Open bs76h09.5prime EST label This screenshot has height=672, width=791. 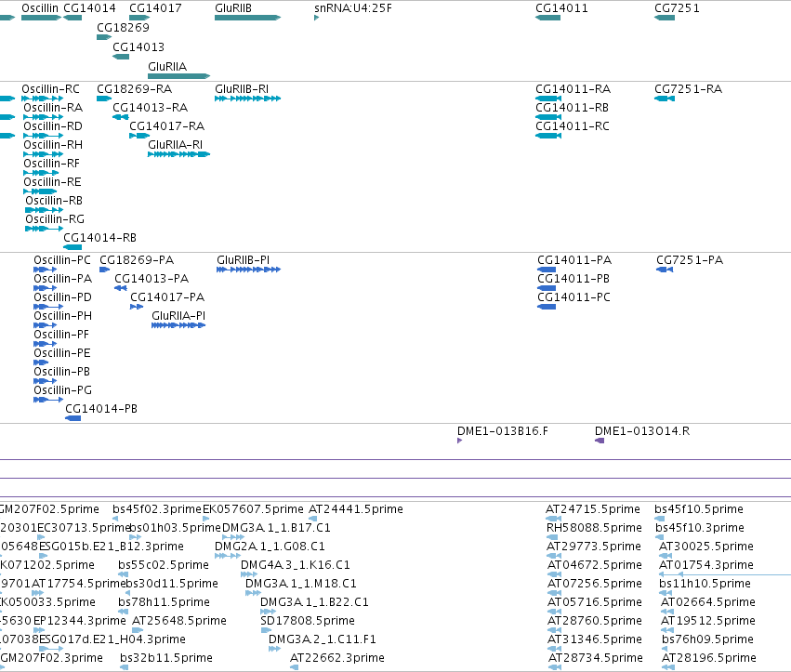point(707,639)
